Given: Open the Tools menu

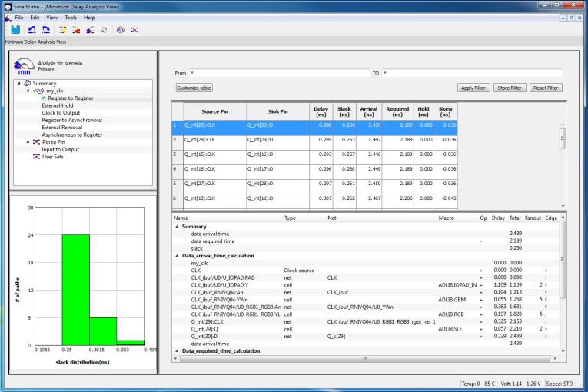Looking at the screenshot, I should (69, 17).
